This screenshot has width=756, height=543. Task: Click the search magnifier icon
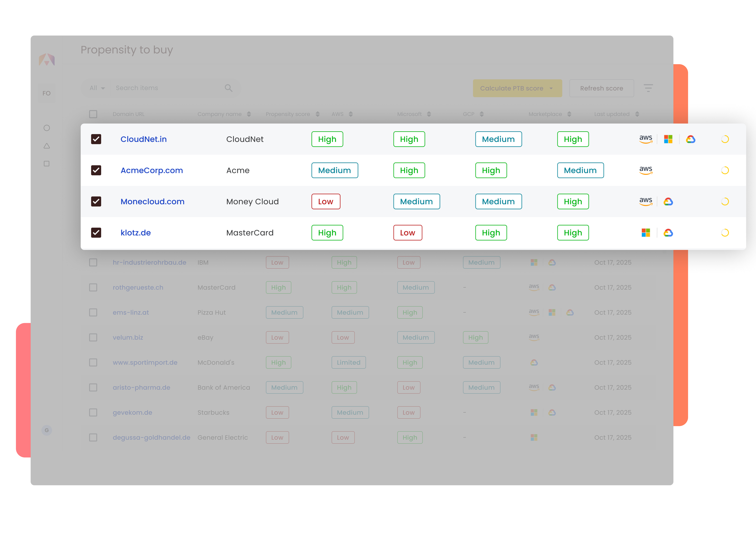pos(228,88)
